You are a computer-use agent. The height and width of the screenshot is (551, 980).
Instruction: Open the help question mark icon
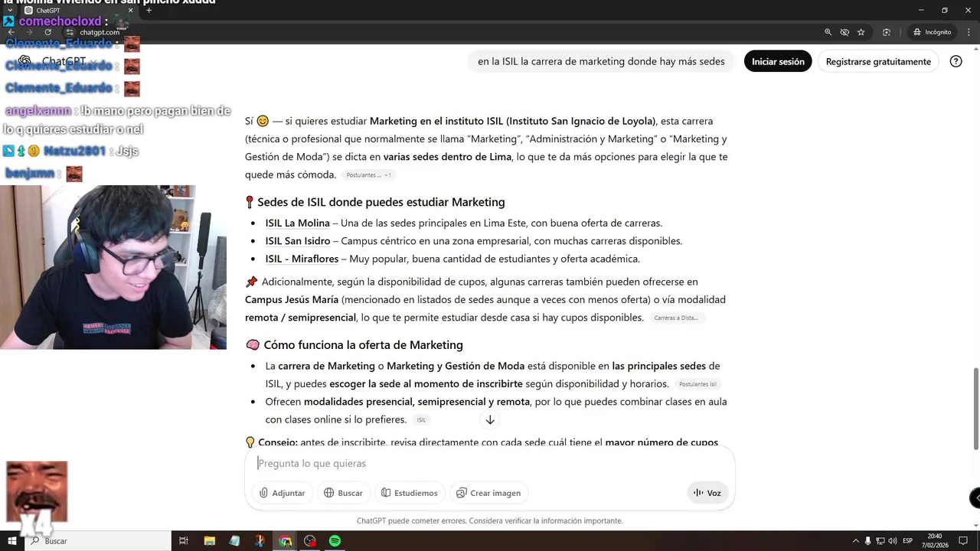click(x=955, y=61)
